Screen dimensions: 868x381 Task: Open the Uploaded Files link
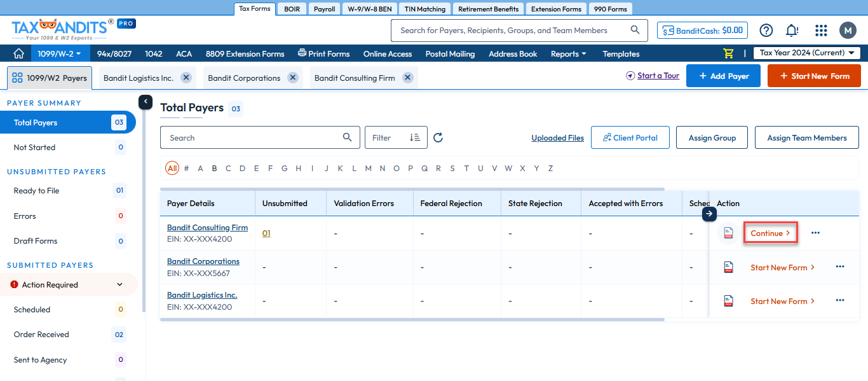click(558, 137)
